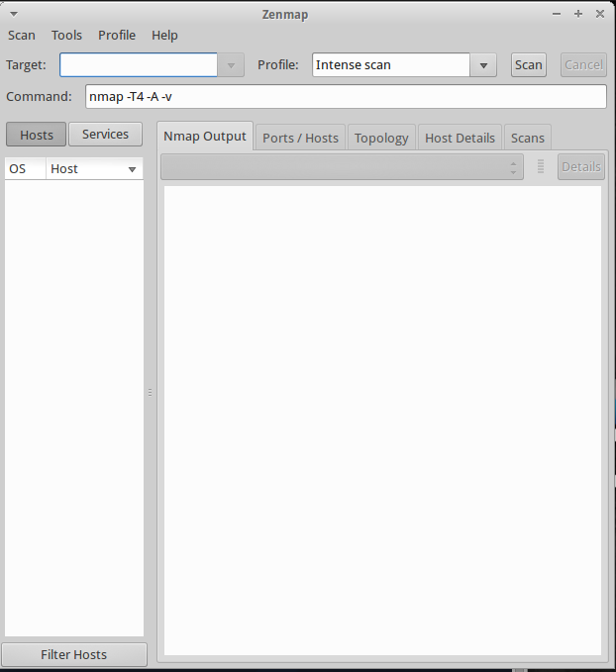Switch to the Nmap Output tab

[x=205, y=136]
